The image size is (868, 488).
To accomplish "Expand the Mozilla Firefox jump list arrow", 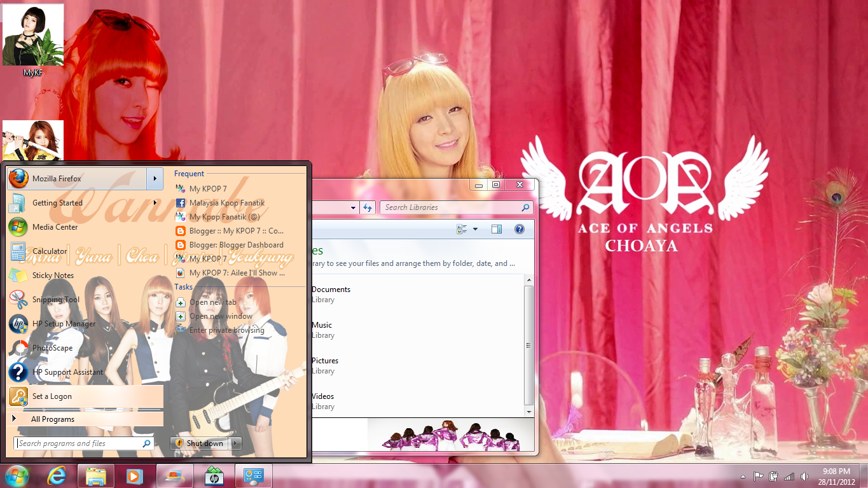I will 155,179.
